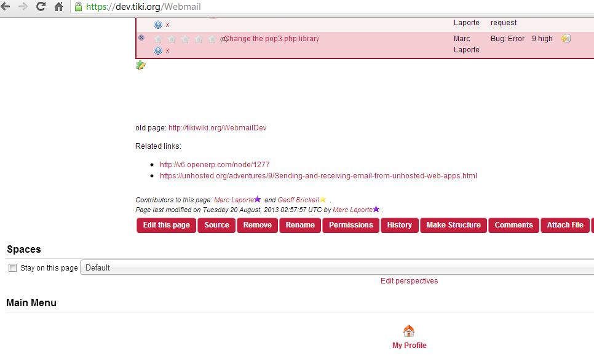Click 'Bug: Error' category cell
Viewport: 594px width, 364px height.
(508, 39)
